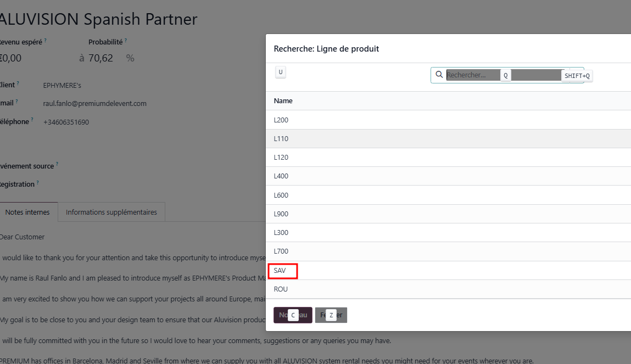Click the help icon beside Événement source

point(57,164)
